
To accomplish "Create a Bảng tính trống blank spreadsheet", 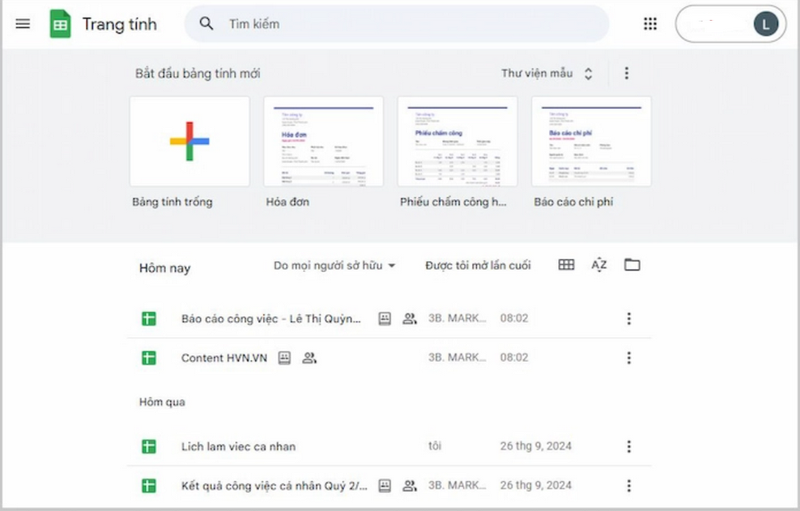I will 190,142.
